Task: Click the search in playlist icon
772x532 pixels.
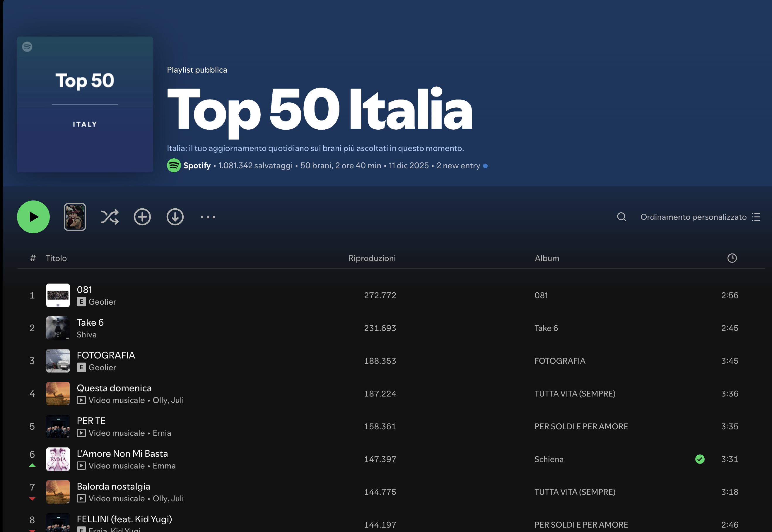Action: 621,217
